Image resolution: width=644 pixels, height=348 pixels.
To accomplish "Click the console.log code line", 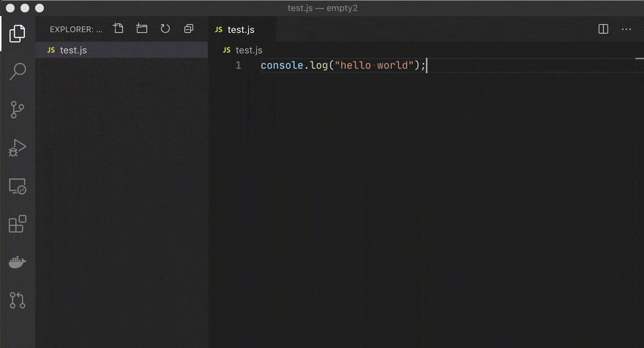I will tap(342, 66).
